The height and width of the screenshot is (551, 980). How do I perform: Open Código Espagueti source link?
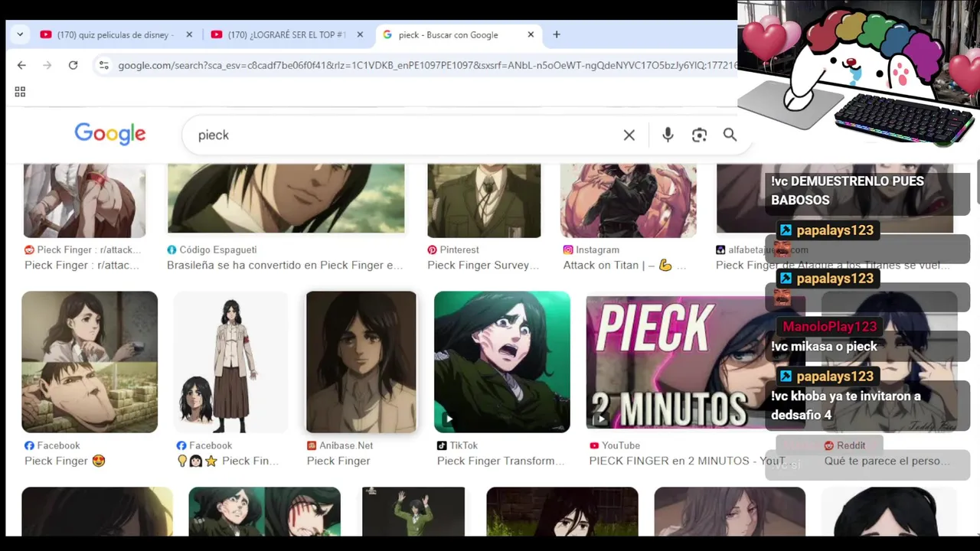(x=212, y=249)
